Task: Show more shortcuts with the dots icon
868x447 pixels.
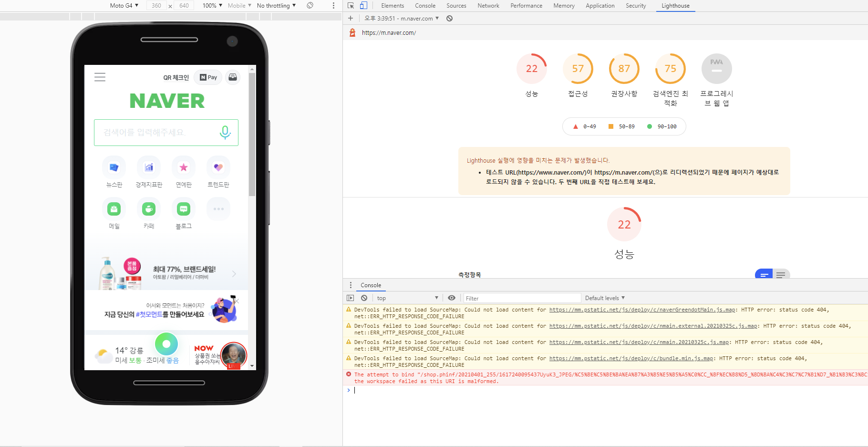Action: 218,209
